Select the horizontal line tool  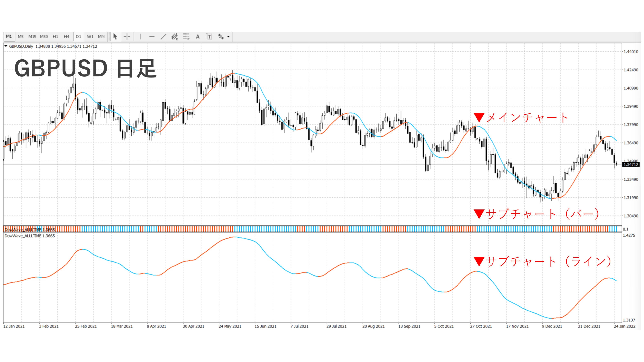pyautogui.click(x=152, y=37)
